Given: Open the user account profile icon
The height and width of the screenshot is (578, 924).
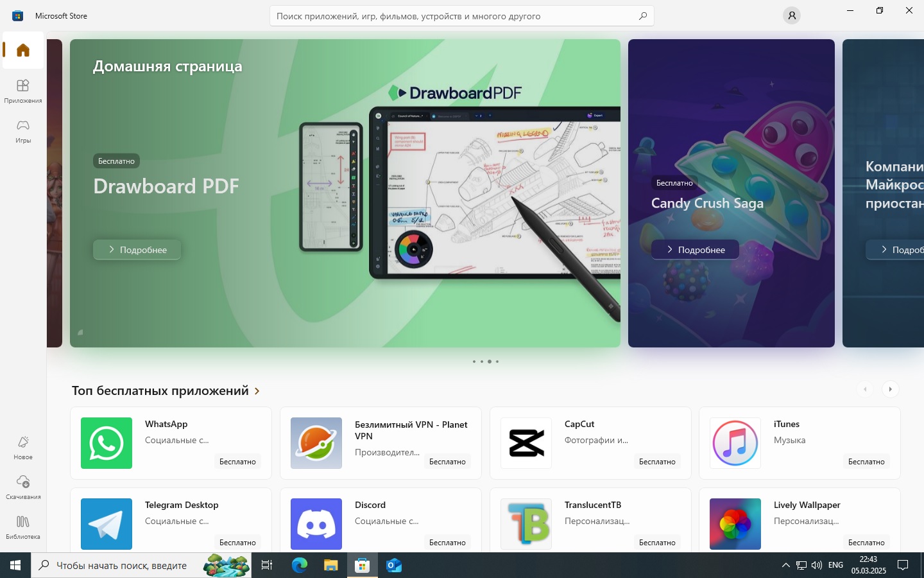Looking at the screenshot, I should click(792, 15).
